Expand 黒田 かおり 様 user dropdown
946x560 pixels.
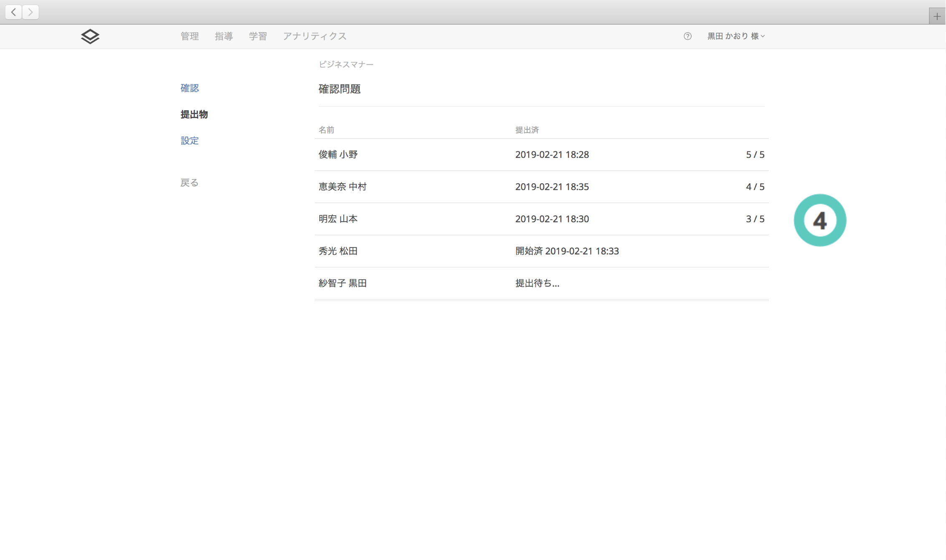click(736, 36)
